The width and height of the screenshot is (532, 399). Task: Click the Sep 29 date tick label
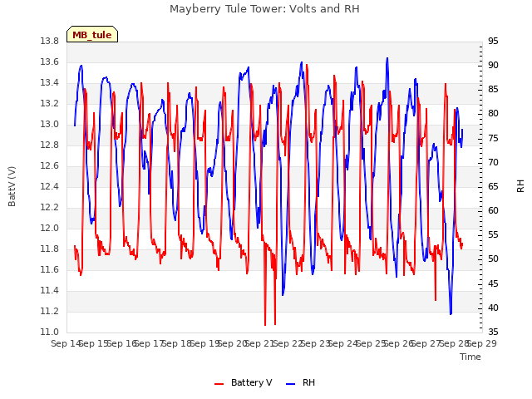click(x=482, y=343)
